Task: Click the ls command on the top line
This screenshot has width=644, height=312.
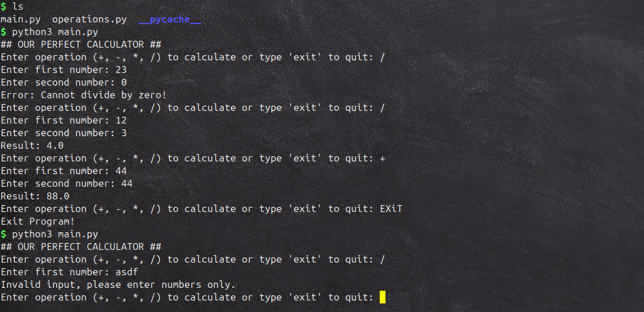Action: pyautogui.click(x=18, y=6)
